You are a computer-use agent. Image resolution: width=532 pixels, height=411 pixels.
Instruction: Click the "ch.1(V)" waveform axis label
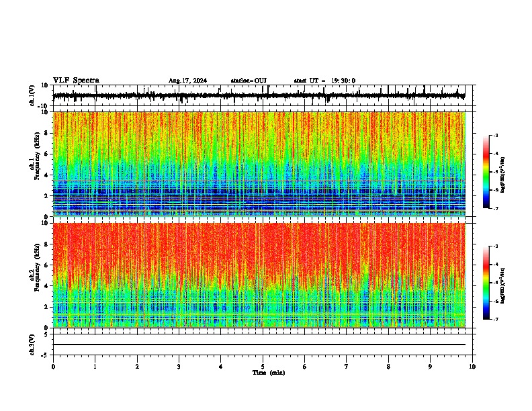pos(32,95)
